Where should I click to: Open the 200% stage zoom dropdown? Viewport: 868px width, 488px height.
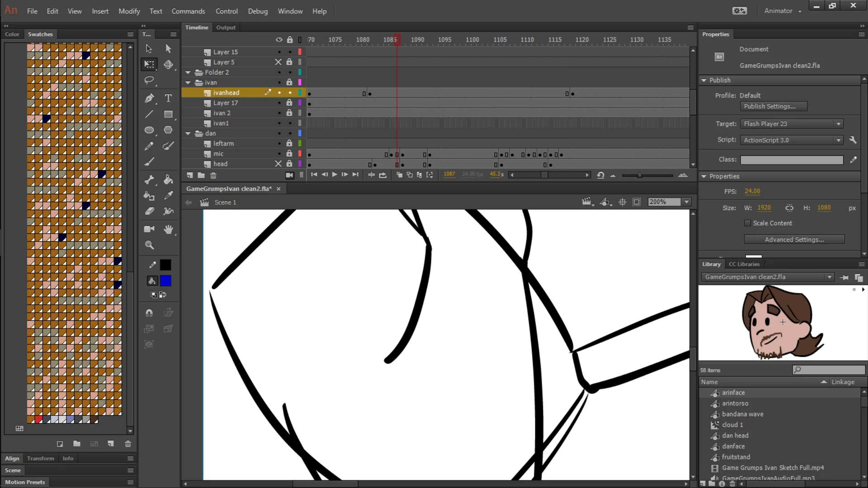(687, 202)
